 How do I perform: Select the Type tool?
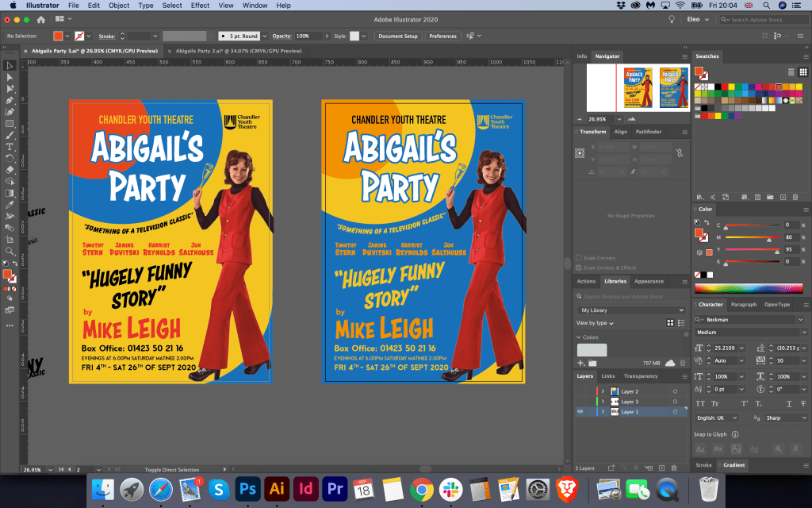point(10,147)
